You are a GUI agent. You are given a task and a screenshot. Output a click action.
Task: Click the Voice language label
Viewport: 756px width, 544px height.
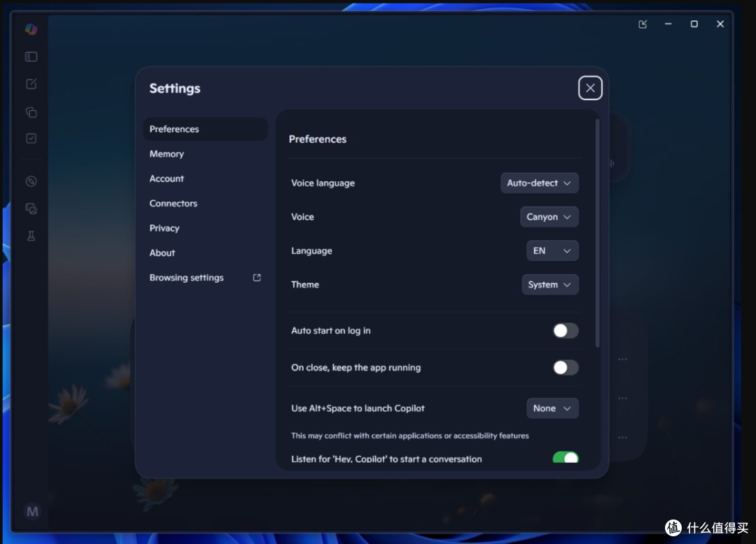(323, 183)
